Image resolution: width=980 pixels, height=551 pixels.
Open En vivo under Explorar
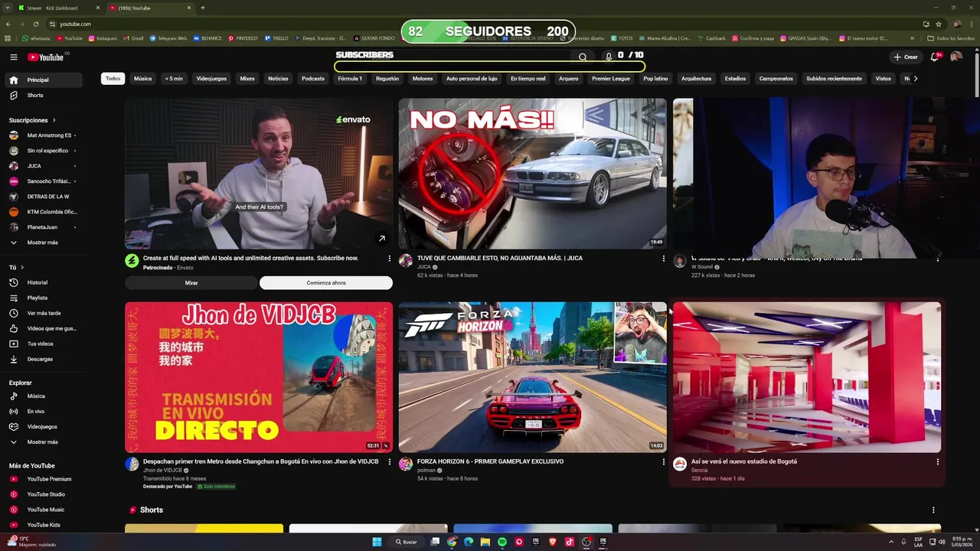click(35, 411)
